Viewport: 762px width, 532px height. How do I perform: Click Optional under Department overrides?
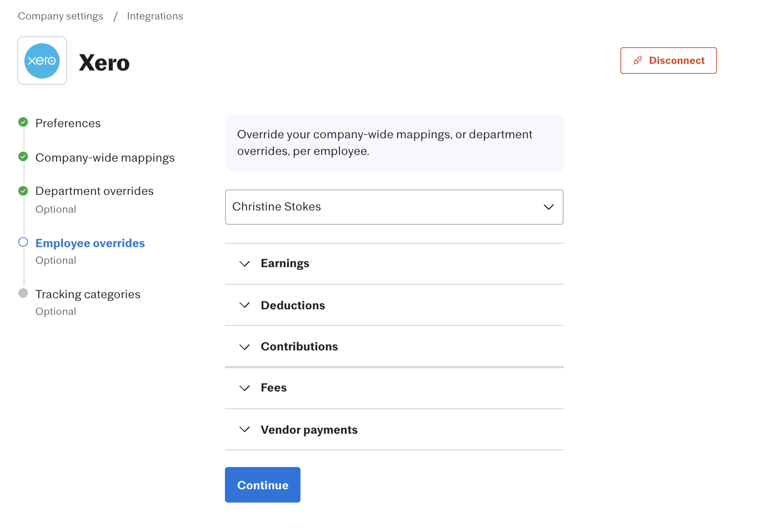(56, 209)
